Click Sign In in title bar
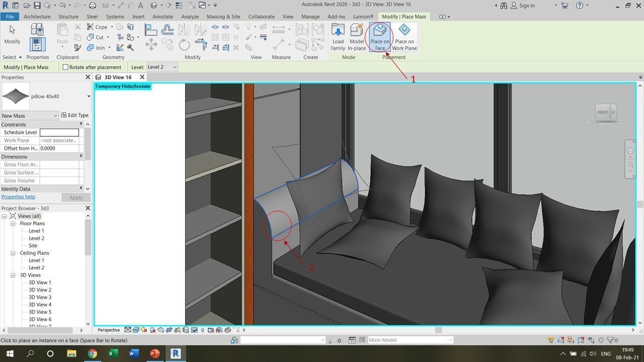Image resolution: width=644 pixels, height=362 pixels. (x=527, y=6)
